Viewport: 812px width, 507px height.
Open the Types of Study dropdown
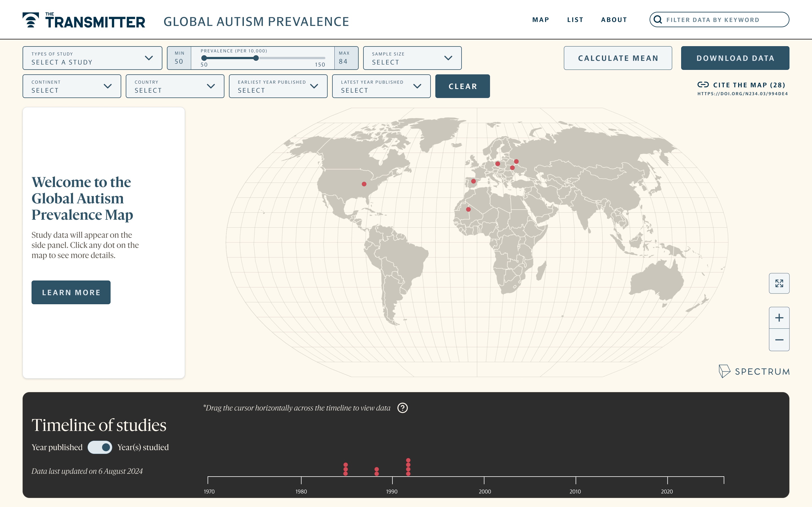coord(92,58)
